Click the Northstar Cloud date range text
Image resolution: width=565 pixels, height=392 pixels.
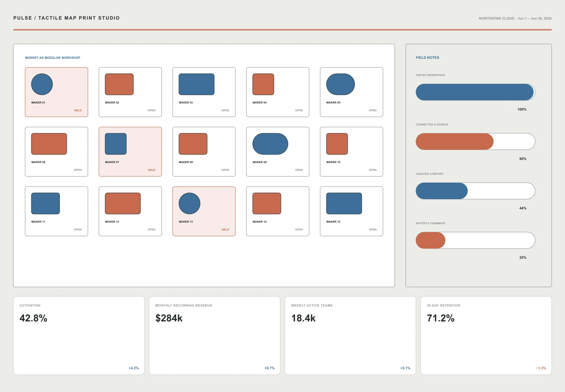[x=515, y=18]
